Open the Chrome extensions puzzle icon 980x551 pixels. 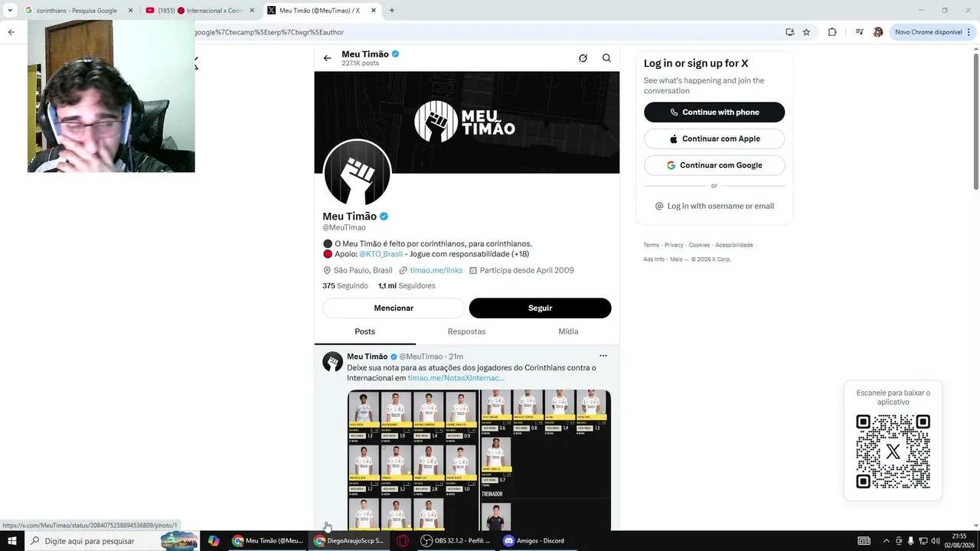tap(832, 32)
